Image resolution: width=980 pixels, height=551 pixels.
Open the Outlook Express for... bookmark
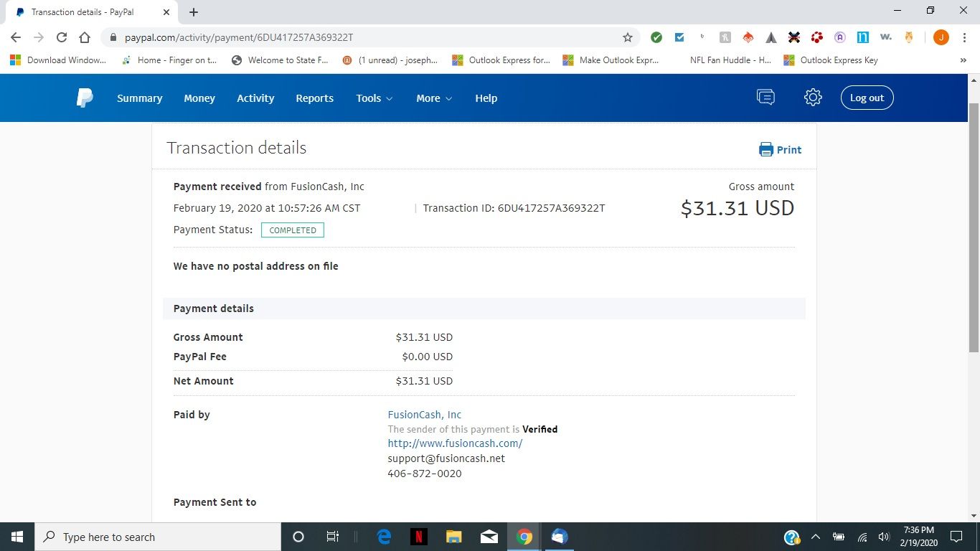(501, 60)
